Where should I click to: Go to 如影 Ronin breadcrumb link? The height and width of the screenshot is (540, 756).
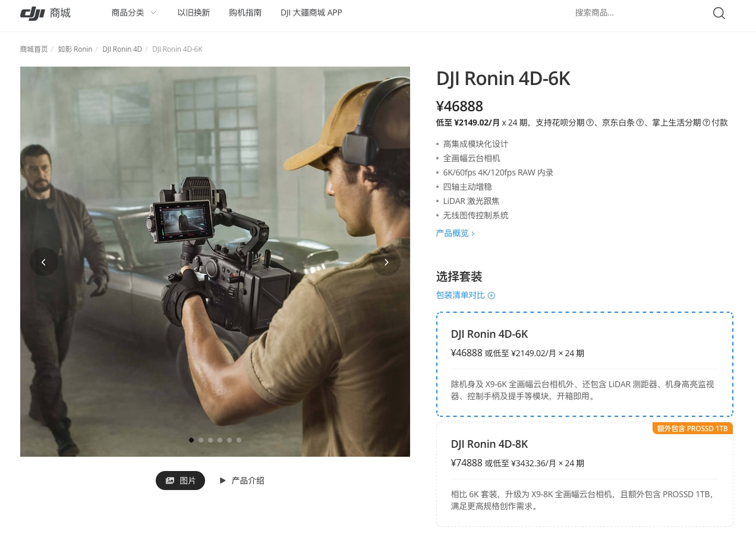75,49
